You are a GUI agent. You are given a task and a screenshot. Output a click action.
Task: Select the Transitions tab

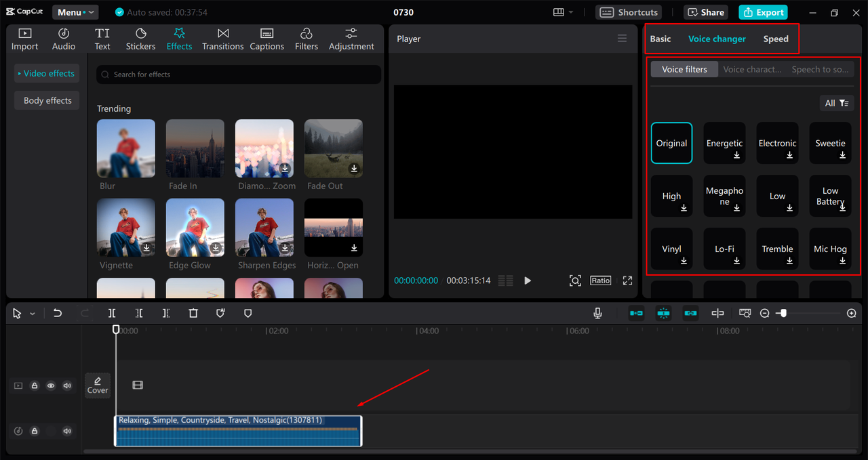point(222,39)
